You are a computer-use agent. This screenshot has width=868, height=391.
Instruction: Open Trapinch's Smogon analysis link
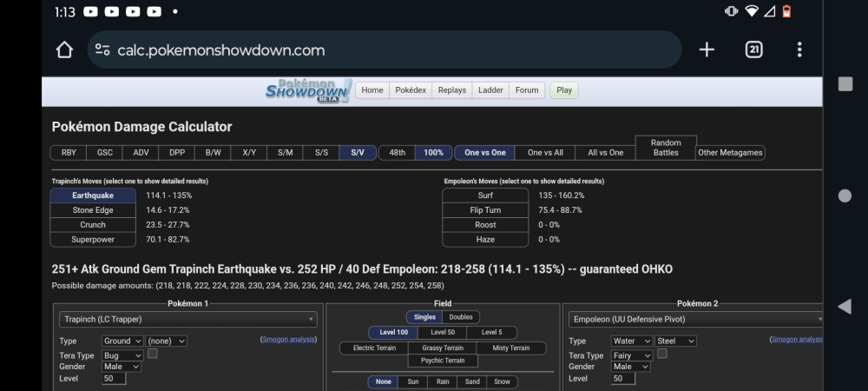coord(288,340)
